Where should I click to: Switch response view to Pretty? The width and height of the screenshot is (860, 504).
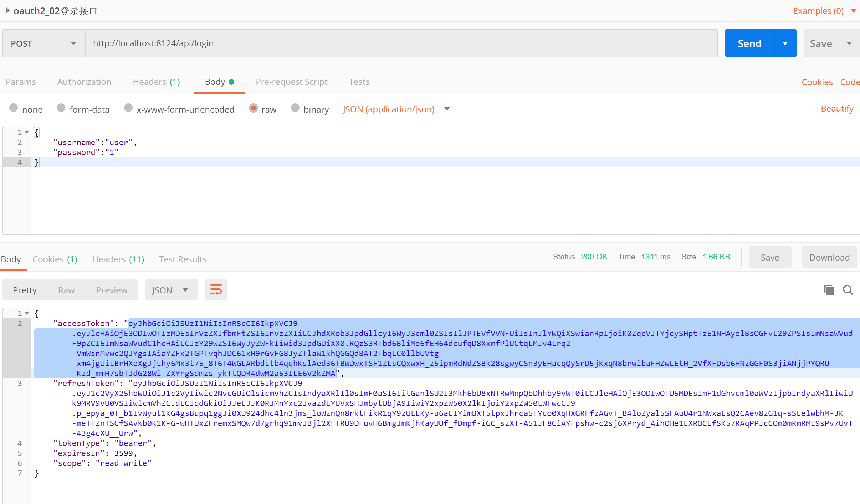coord(25,290)
